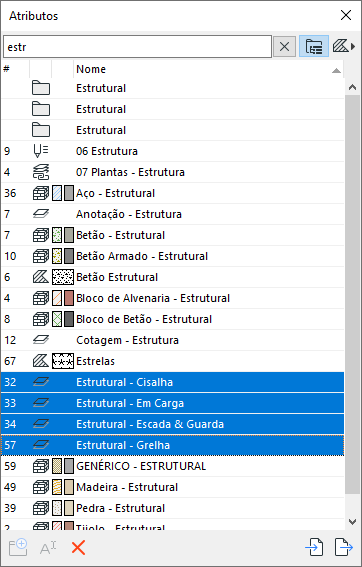Click the New Folder icon at bottom
This screenshot has height=567, width=362.
(x=18, y=547)
